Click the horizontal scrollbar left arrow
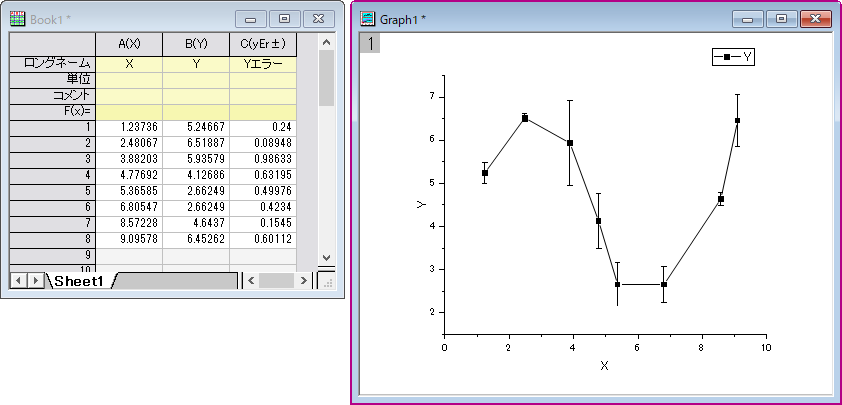 click(x=252, y=281)
